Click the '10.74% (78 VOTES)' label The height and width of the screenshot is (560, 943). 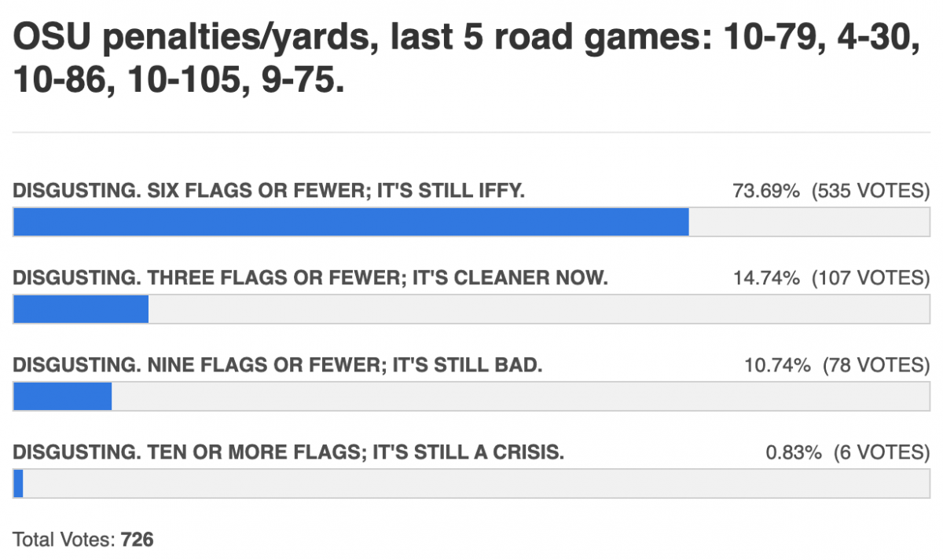tap(837, 365)
